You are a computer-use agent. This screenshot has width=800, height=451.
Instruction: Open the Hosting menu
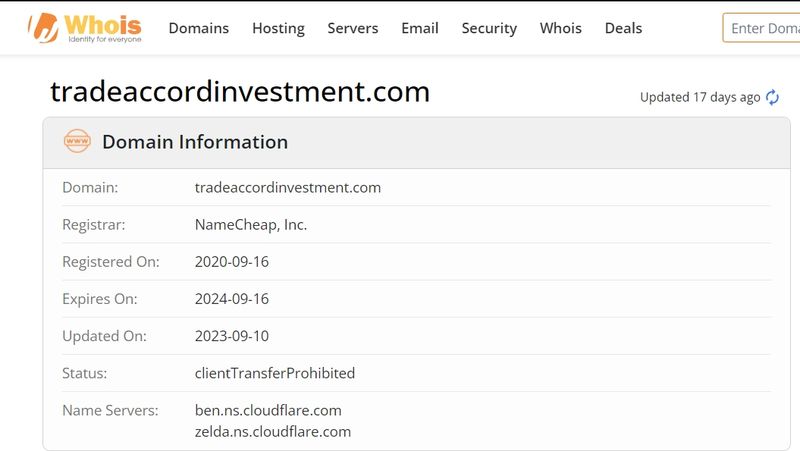point(278,29)
